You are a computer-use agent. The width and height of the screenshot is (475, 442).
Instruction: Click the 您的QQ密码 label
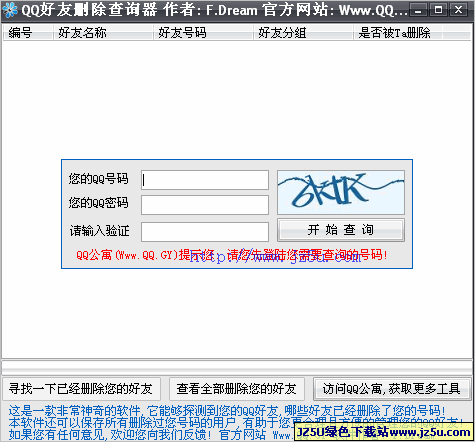(x=98, y=203)
